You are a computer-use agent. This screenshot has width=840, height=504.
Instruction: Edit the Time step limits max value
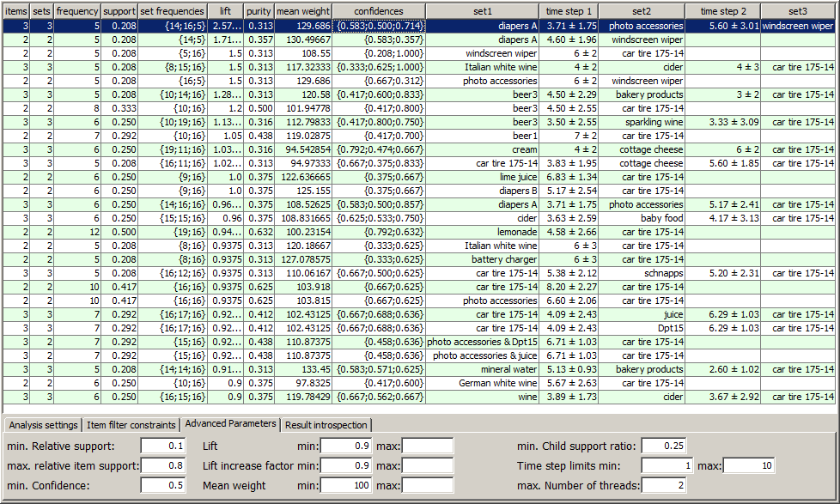[750, 465]
